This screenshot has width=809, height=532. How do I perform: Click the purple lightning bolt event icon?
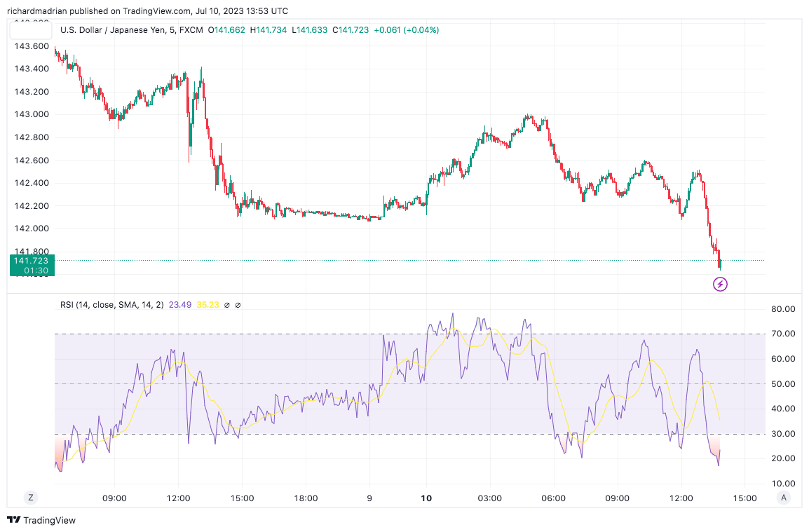pos(720,284)
